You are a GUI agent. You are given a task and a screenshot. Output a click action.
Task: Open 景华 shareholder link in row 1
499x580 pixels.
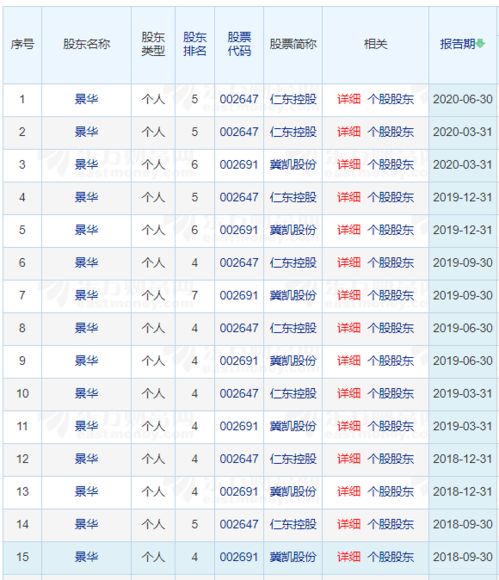(86, 99)
